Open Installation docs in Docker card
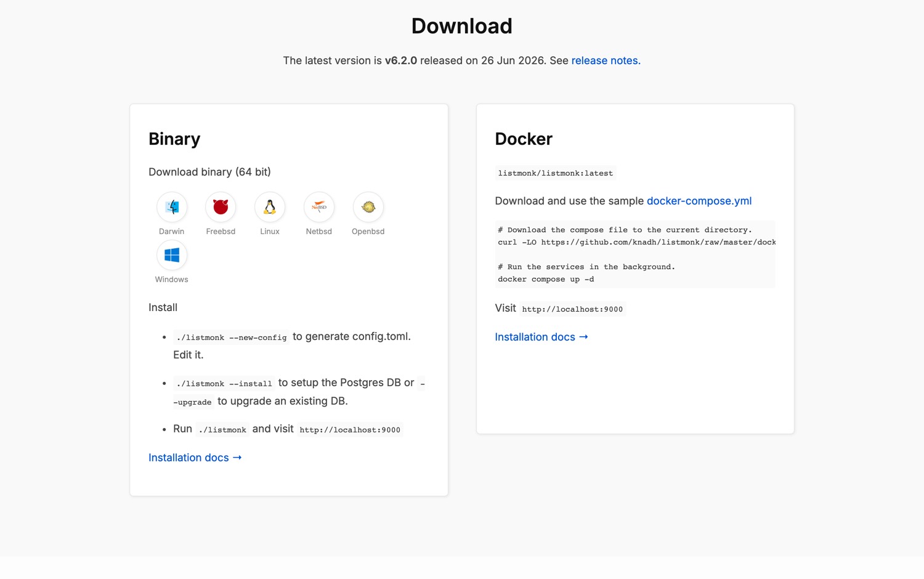 click(x=541, y=337)
